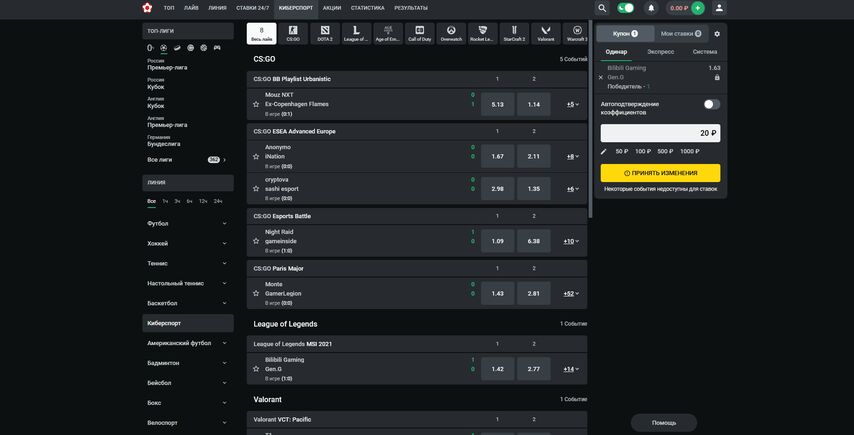The height and width of the screenshot is (435, 854).
Task: Click the yellow ПРИНЯТЬ ИЗМЕНЕНИЯ button
Action: (x=660, y=173)
